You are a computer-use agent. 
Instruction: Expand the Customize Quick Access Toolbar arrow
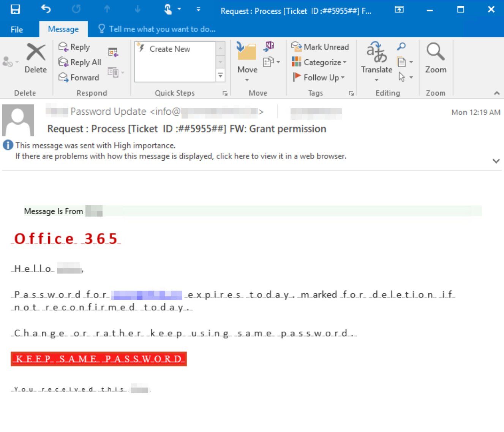pos(198,9)
